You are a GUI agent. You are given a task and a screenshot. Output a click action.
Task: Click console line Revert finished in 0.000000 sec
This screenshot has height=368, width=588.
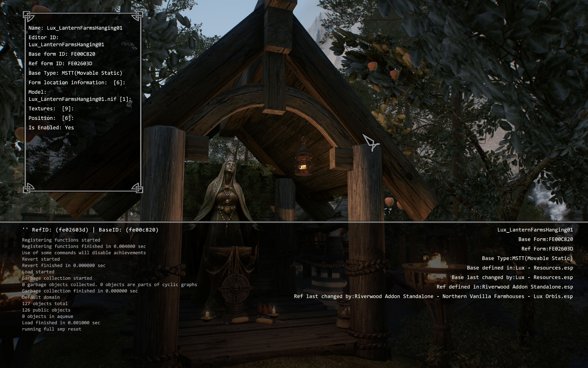tap(64, 265)
